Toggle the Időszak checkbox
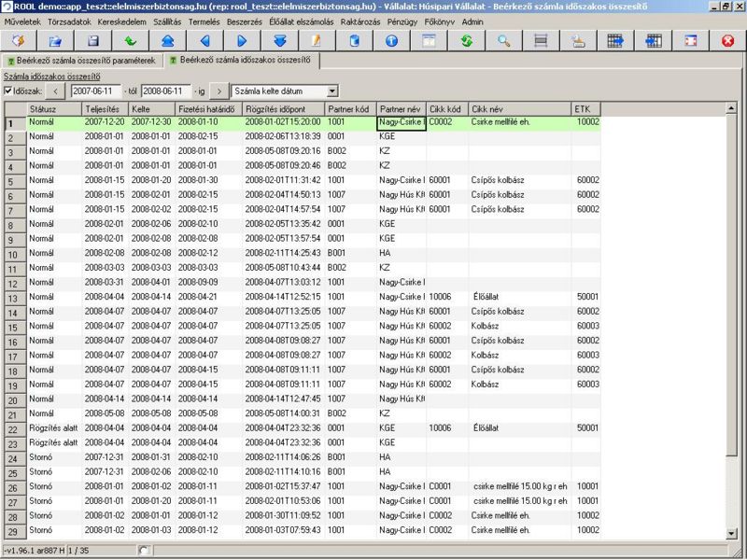 pos(9,91)
